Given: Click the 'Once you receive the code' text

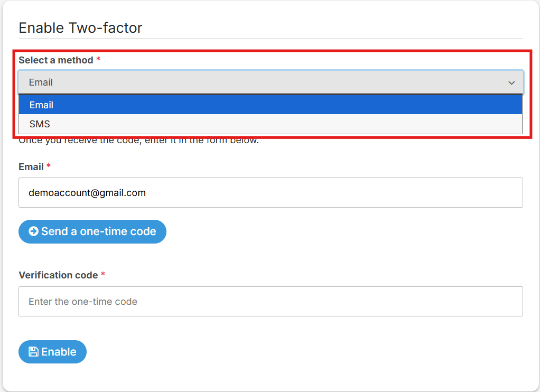Looking at the screenshot, I should pyautogui.click(x=138, y=142).
